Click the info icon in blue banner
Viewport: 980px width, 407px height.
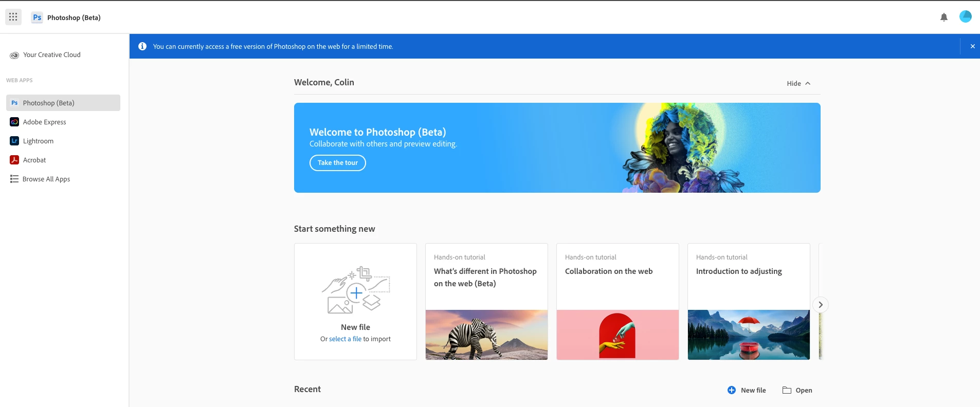click(142, 46)
